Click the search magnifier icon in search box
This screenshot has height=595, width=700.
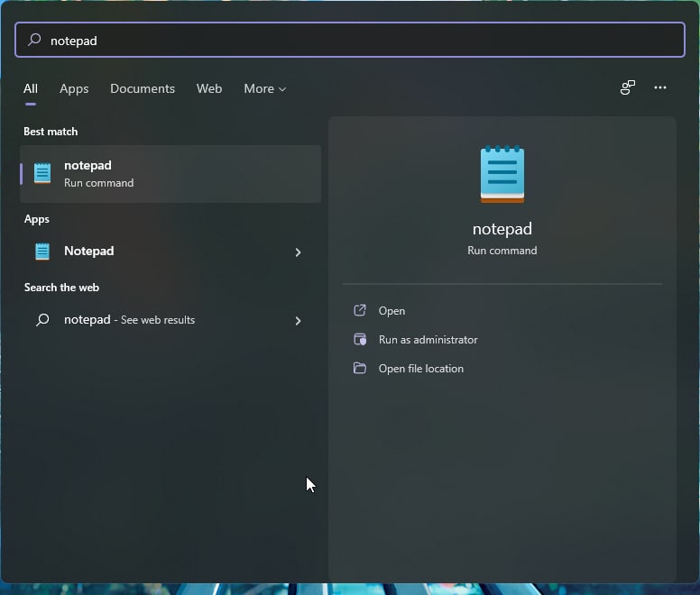tap(34, 40)
